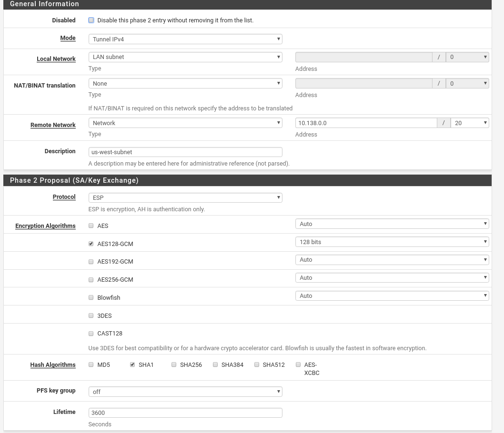Check the SHA256 hash algorithm
This screenshot has width=504, height=433.
coord(174,364)
